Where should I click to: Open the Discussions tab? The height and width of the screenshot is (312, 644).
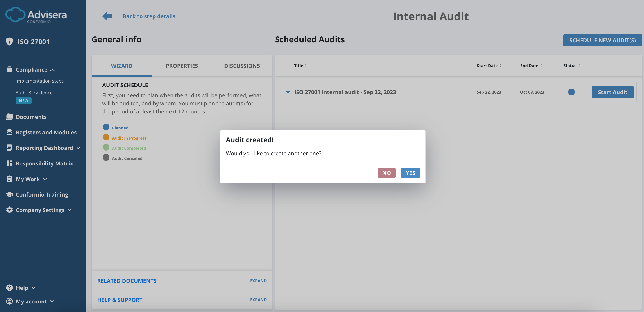[242, 66]
